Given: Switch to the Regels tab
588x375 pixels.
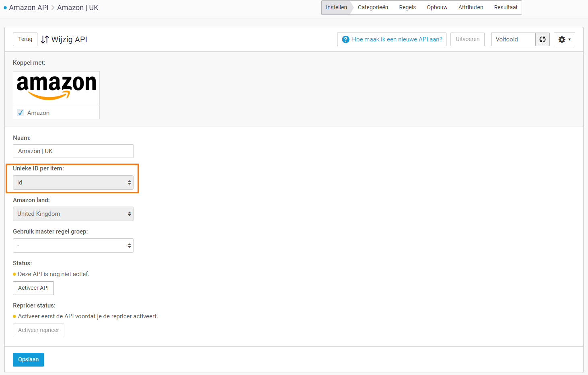Looking at the screenshot, I should 407,8.
